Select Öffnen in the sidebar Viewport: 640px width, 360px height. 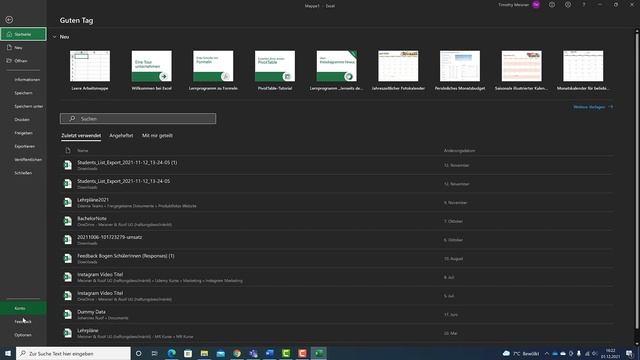(23, 61)
